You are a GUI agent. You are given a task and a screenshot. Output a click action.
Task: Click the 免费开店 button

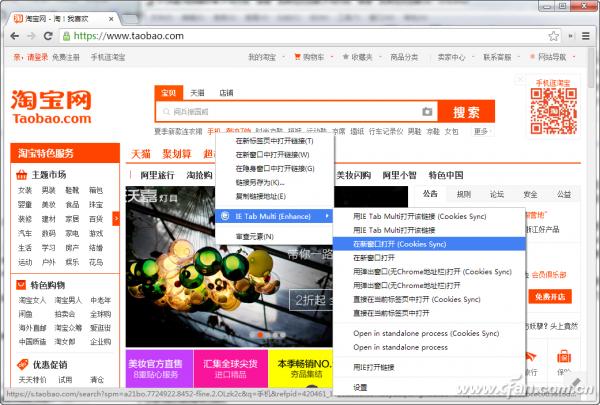[x=550, y=297]
